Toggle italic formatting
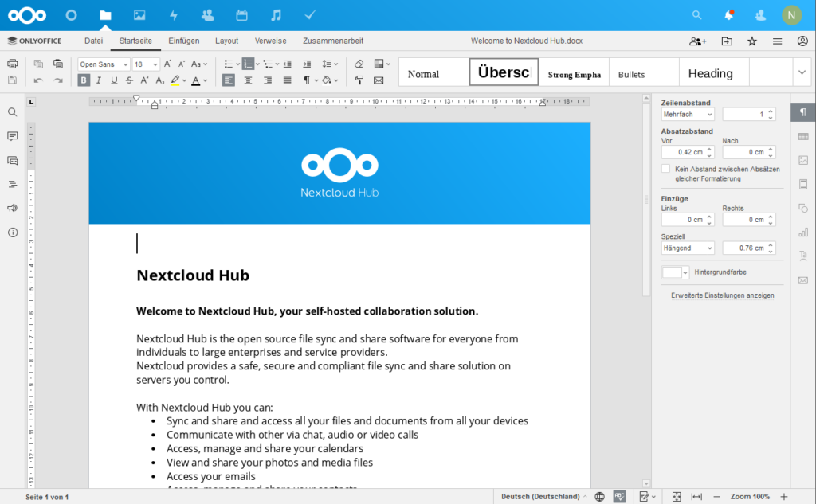This screenshot has width=816, height=504. pos(98,80)
